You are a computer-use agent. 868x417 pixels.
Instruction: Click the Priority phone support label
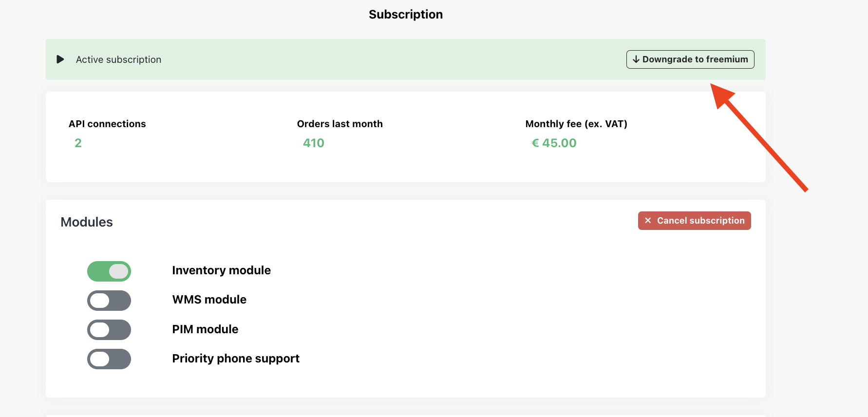(x=236, y=359)
